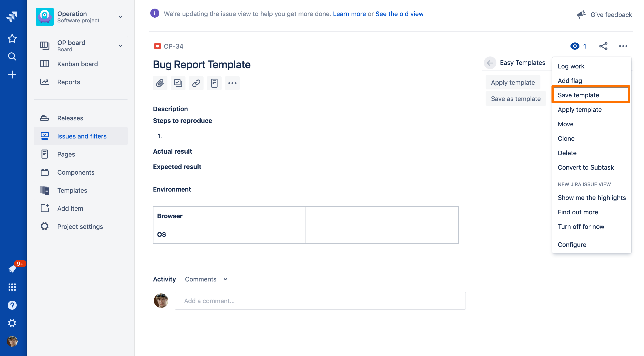This screenshot has height=356, width=644.
Task: Open notifications with the 9+ badge
Action: (x=12, y=269)
